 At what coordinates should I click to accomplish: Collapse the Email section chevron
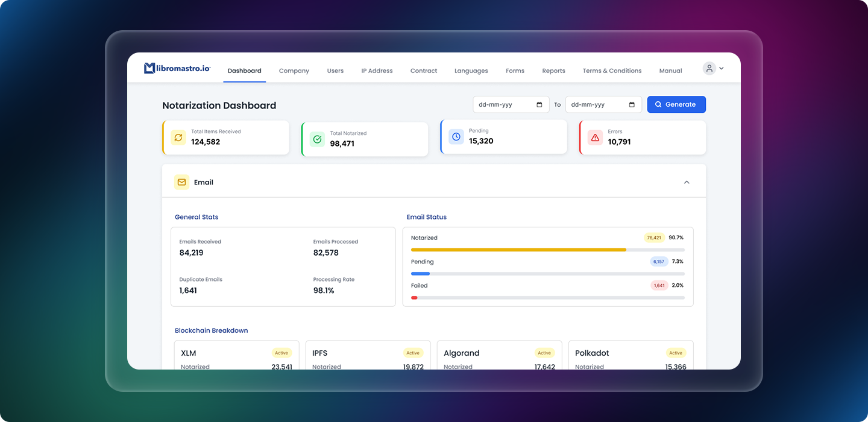tap(687, 182)
